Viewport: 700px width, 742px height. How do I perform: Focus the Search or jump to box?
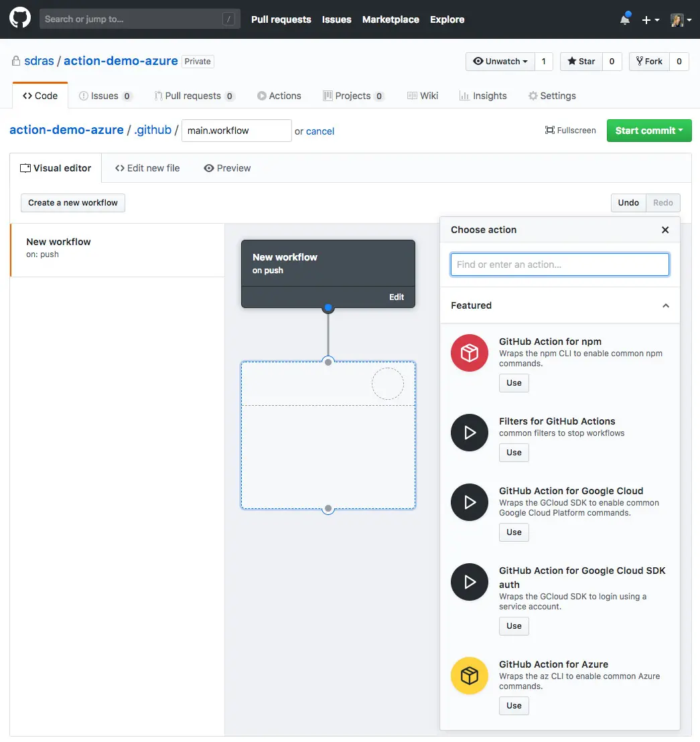tap(139, 19)
